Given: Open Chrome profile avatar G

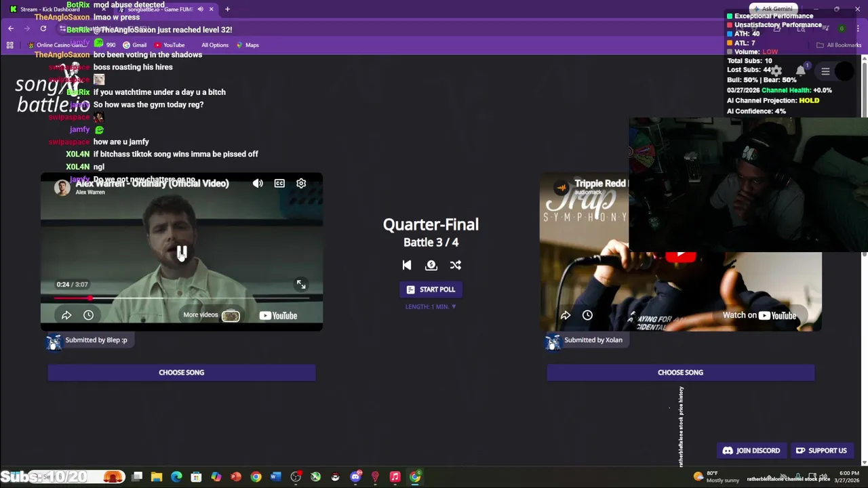Looking at the screenshot, I should click(x=842, y=28).
